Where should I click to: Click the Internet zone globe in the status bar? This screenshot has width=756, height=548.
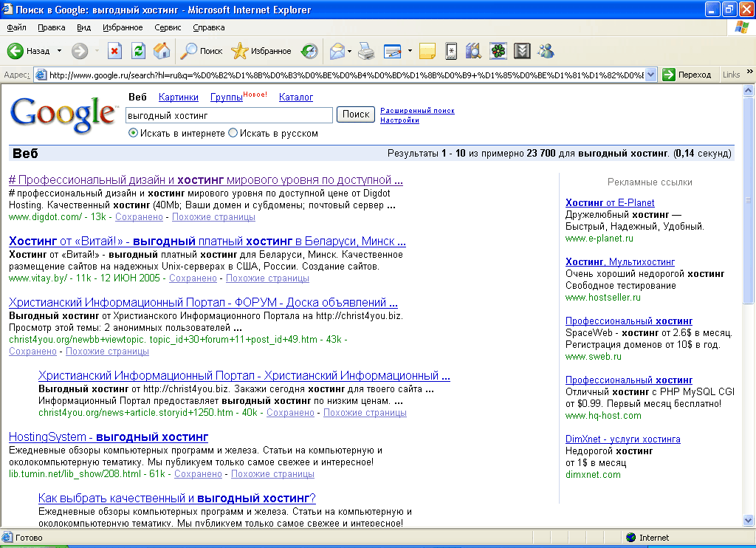click(630, 538)
